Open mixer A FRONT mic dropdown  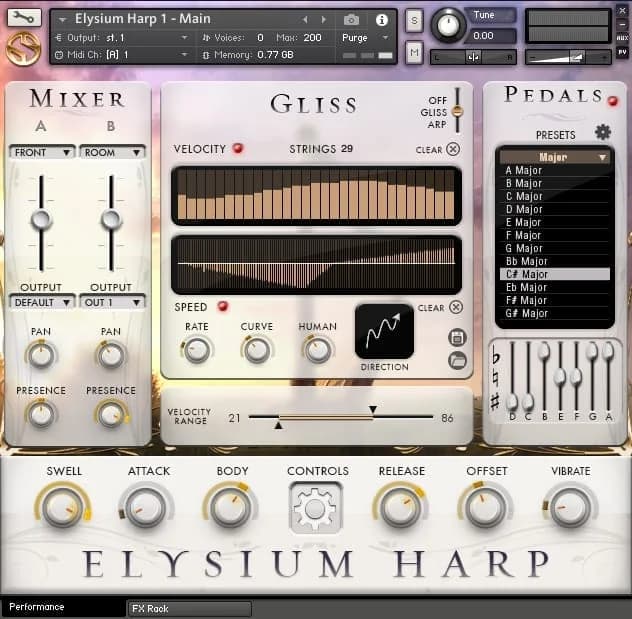[x=42, y=152]
